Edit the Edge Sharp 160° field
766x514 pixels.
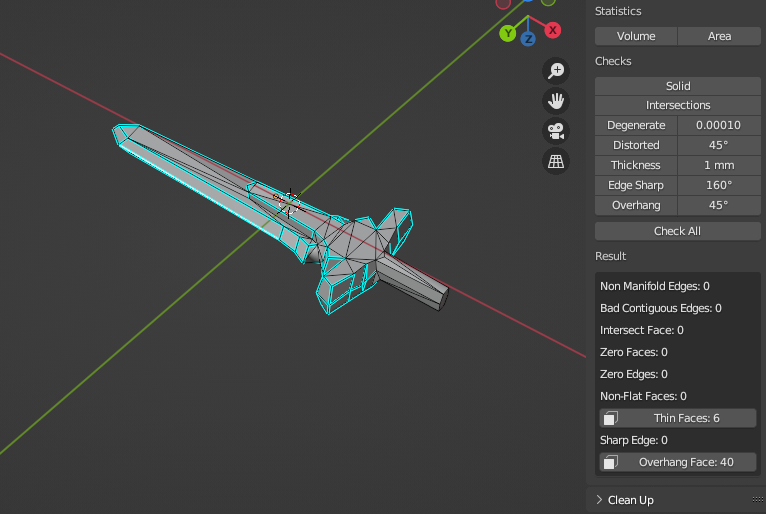click(719, 185)
